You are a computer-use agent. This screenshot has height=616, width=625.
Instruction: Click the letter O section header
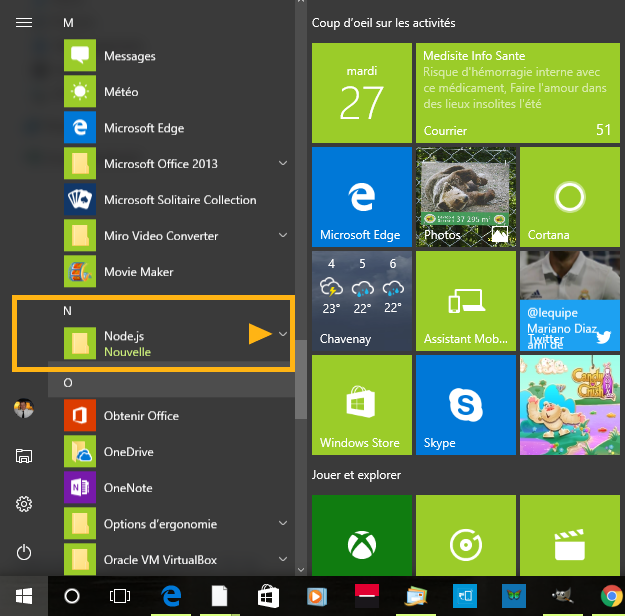coord(68,383)
